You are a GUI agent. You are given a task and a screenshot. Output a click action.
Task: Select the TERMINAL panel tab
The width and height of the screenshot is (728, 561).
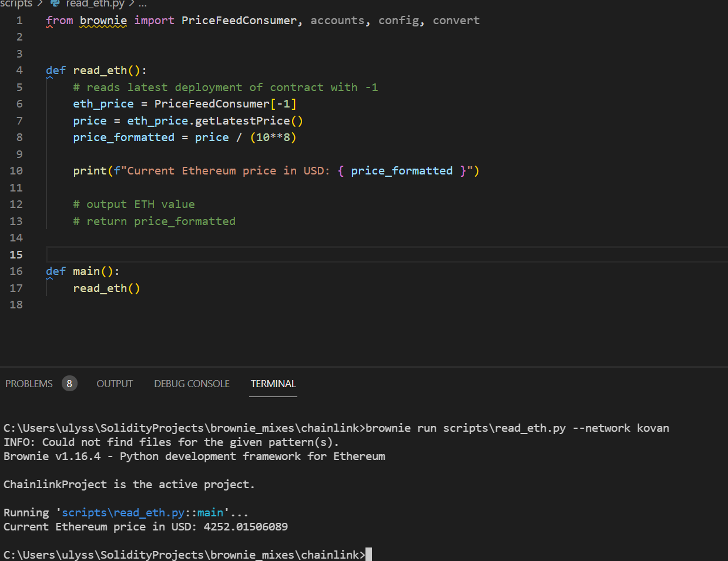pos(273,384)
